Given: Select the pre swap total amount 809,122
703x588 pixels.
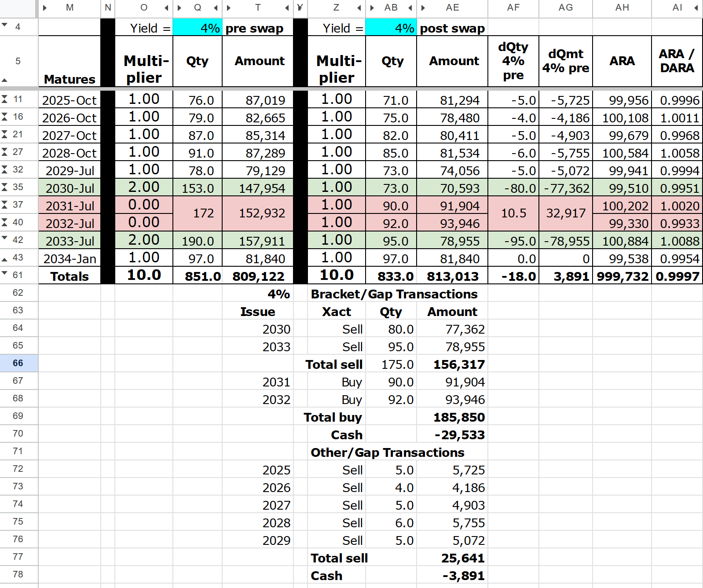Looking at the screenshot, I should 258,276.
